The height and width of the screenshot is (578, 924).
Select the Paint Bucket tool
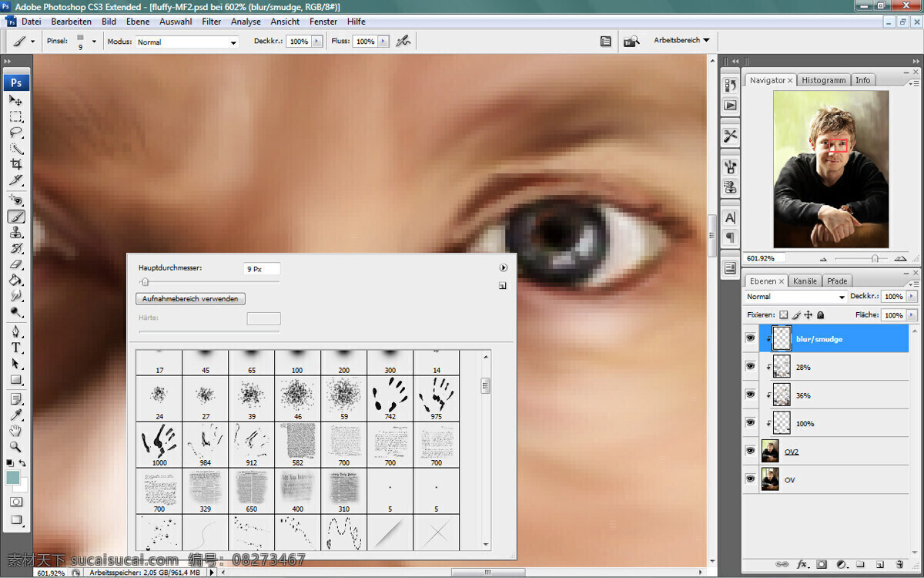15,281
